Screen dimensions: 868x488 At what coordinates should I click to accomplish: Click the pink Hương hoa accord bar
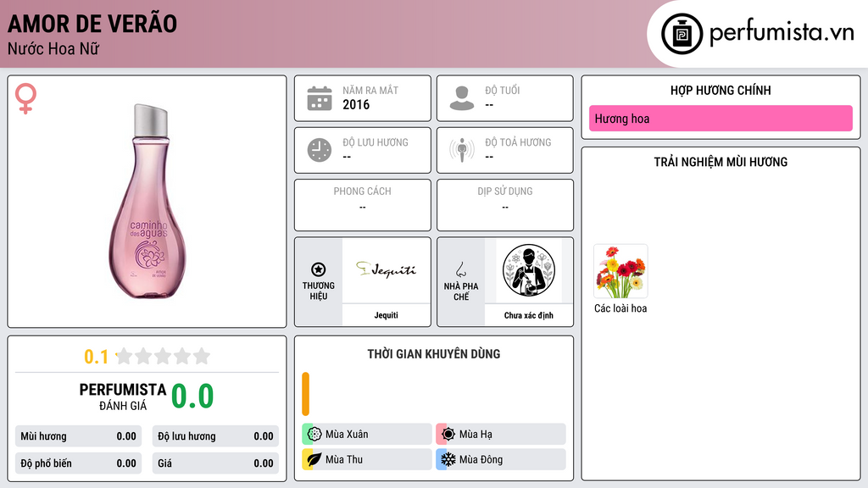(721, 119)
